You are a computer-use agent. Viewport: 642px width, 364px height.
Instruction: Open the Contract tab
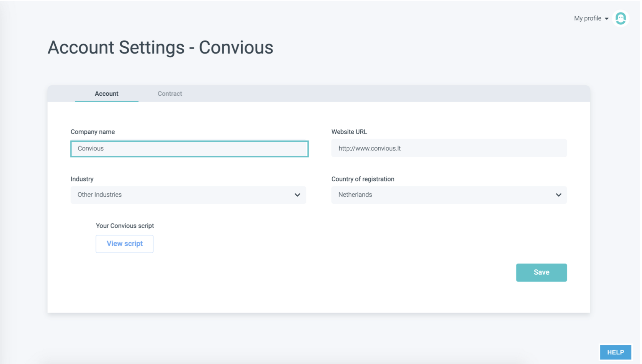tap(170, 94)
